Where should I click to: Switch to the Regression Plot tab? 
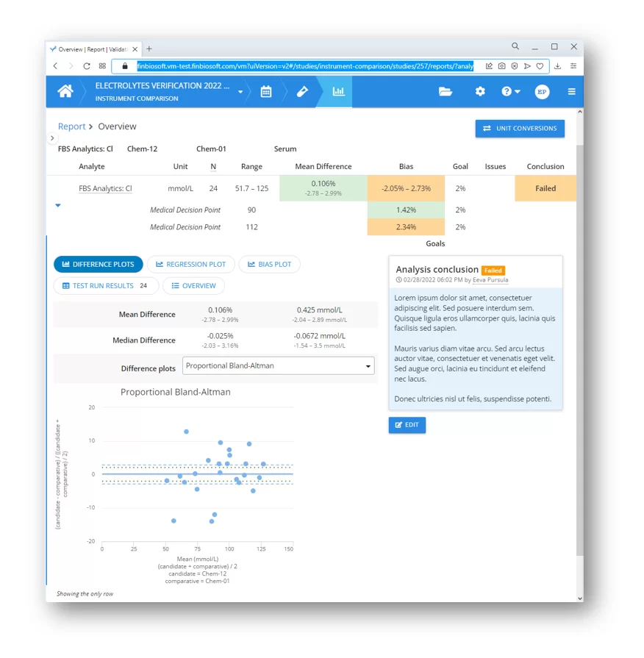[x=191, y=265]
